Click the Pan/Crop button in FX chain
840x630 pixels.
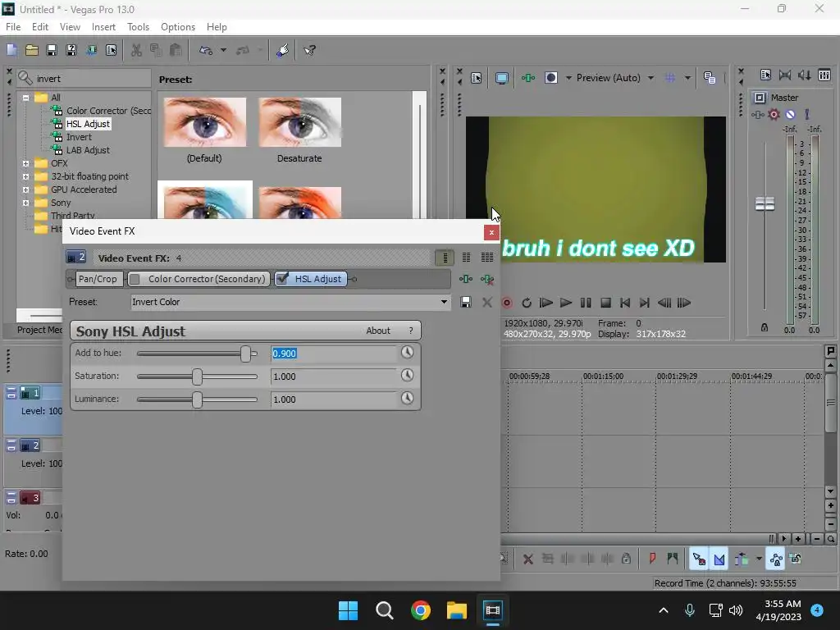(98, 279)
